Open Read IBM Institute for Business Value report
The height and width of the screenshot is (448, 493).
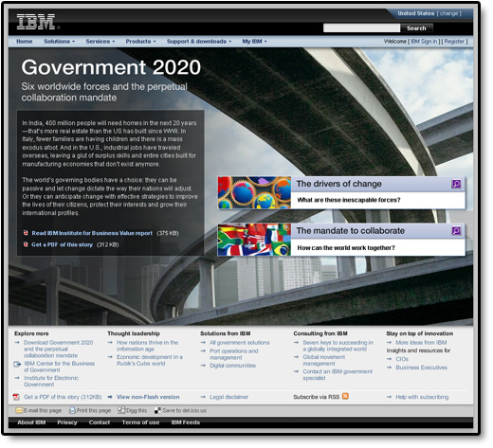[x=92, y=233]
